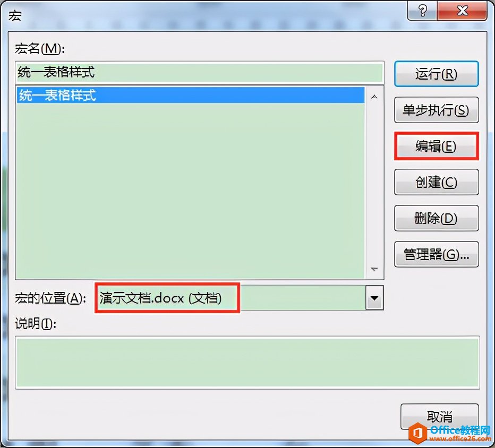495x448 pixels.
Task: Cancel the dialog with 取消
Action: point(439,417)
